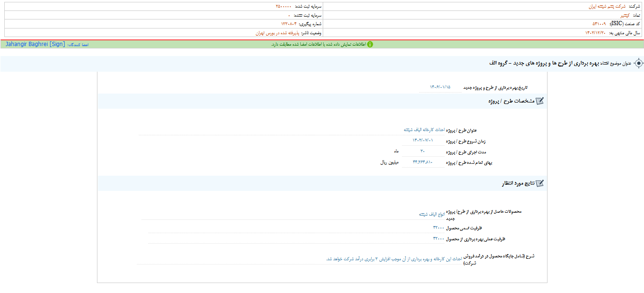Open the Jahangir Baghrei [Sign] signer link
Viewport: 644px width, 293px height.
tap(35, 44)
